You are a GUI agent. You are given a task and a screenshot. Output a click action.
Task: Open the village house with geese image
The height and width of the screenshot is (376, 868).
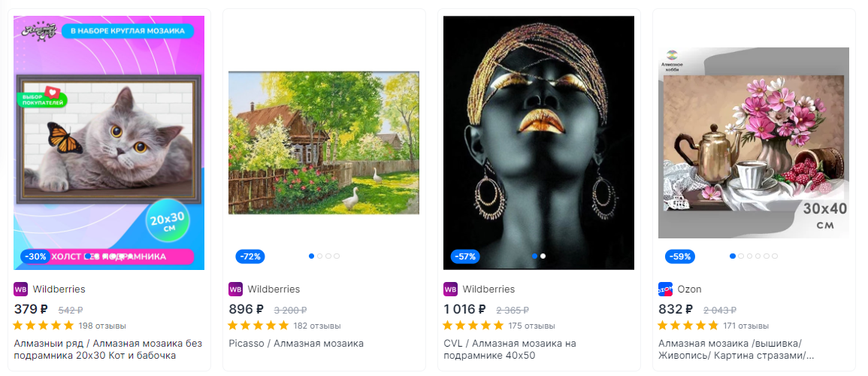pyautogui.click(x=324, y=143)
